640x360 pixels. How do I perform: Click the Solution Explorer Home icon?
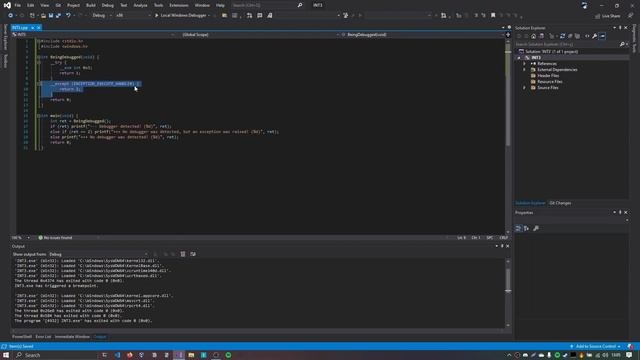click(x=533, y=36)
